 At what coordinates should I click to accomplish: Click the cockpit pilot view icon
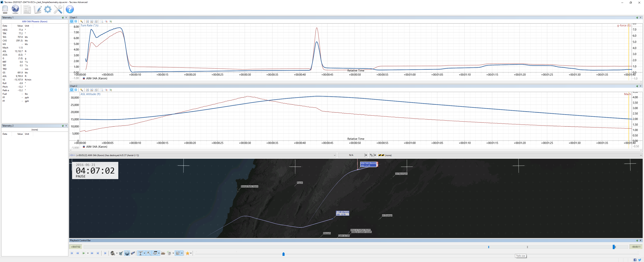pyautogui.click(x=113, y=253)
